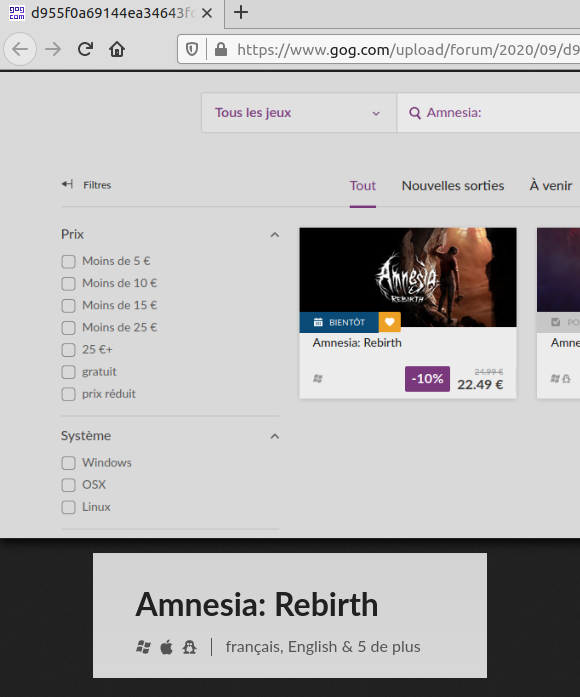The height and width of the screenshot is (697, 580).
Task: Switch to the À venir tab
Action: pyautogui.click(x=551, y=185)
